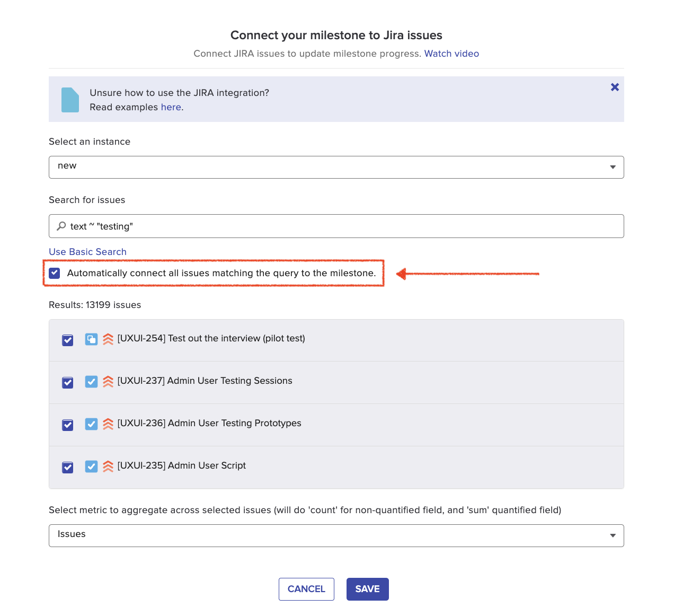
Task: Switch to Use Basic Search
Action: [87, 252]
